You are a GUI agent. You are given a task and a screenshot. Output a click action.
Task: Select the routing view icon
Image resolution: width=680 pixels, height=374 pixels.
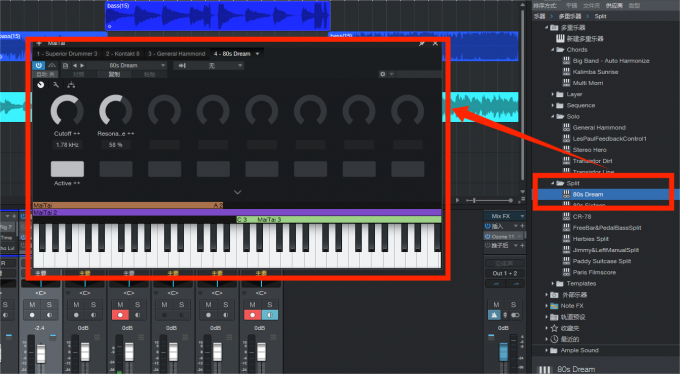pyautogui.click(x=71, y=85)
